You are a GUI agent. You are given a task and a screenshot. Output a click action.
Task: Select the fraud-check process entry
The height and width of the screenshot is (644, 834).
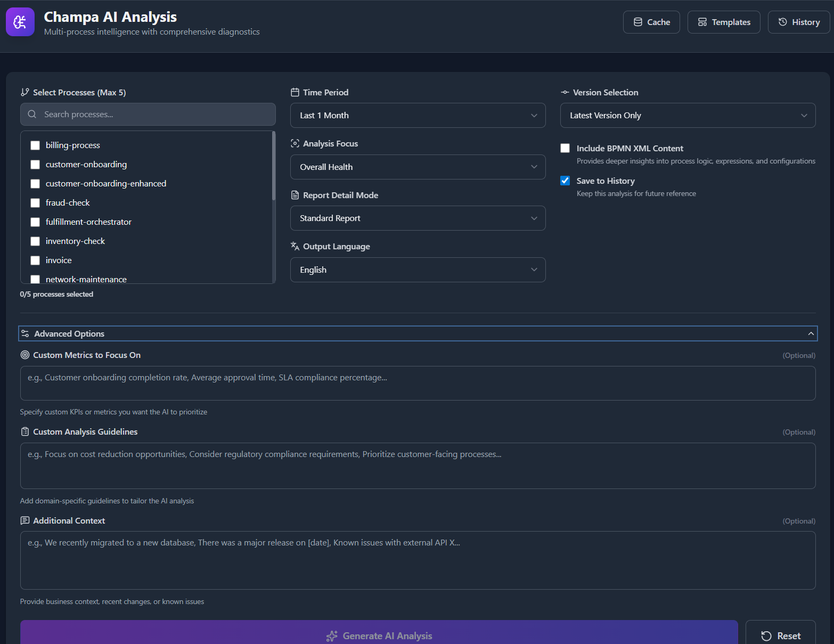(68, 203)
